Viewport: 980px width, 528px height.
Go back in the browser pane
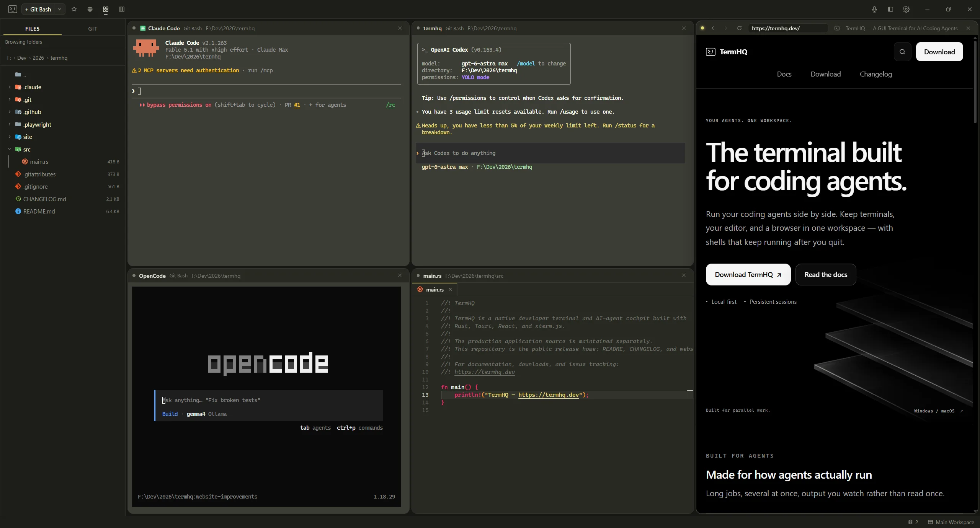coord(713,28)
